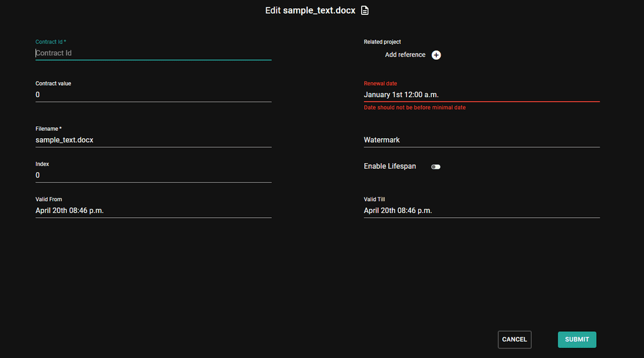Click the Watermark input field
This screenshot has width=644, height=358.
pyautogui.click(x=482, y=140)
